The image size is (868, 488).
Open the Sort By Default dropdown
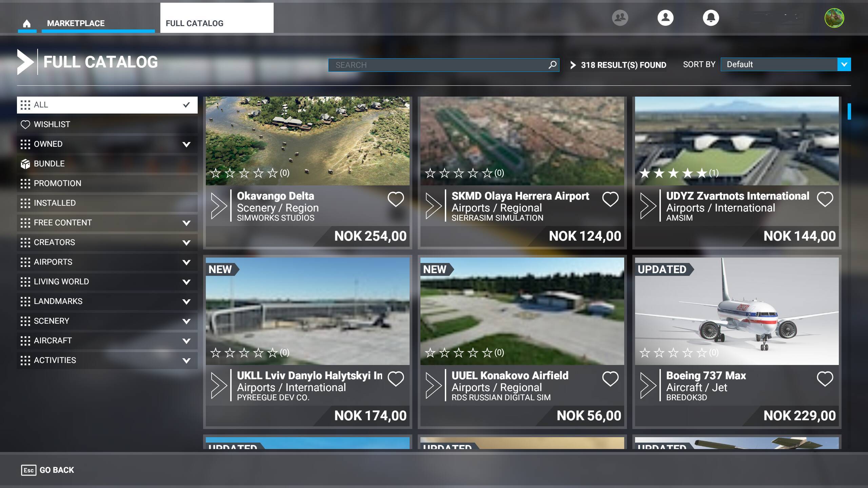785,64
